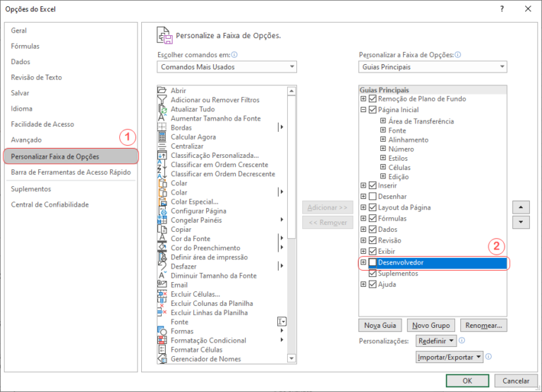This screenshot has height=392, width=542.
Task: Click the Excluir Células icon
Action: click(162, 294)
